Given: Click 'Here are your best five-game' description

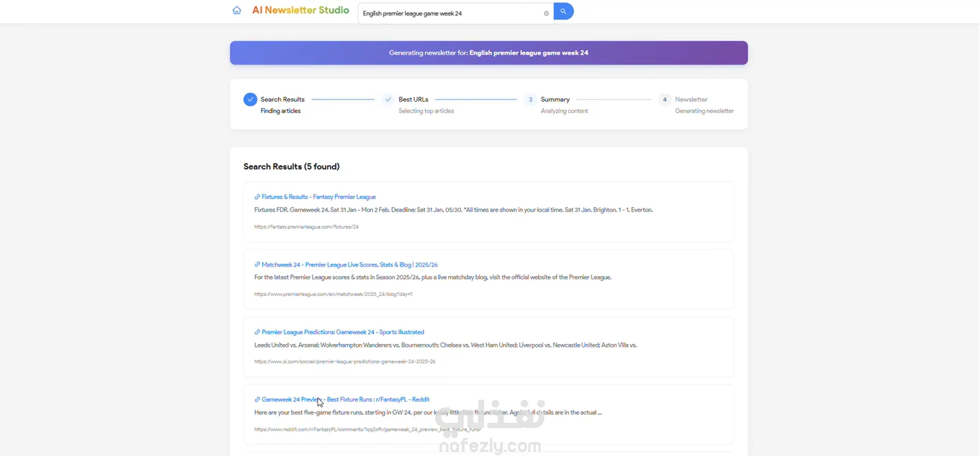Looking at the screenshot, I should coord(428,412).
